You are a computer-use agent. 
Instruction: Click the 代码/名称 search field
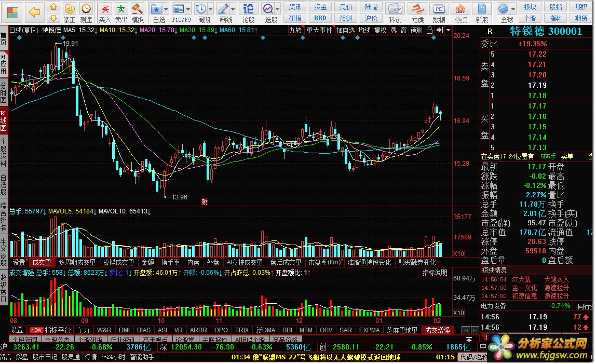point(475,357)
